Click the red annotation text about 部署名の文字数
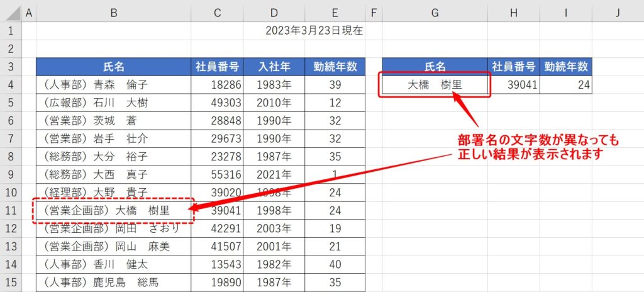The image size is (644, 292). (538, 147)
